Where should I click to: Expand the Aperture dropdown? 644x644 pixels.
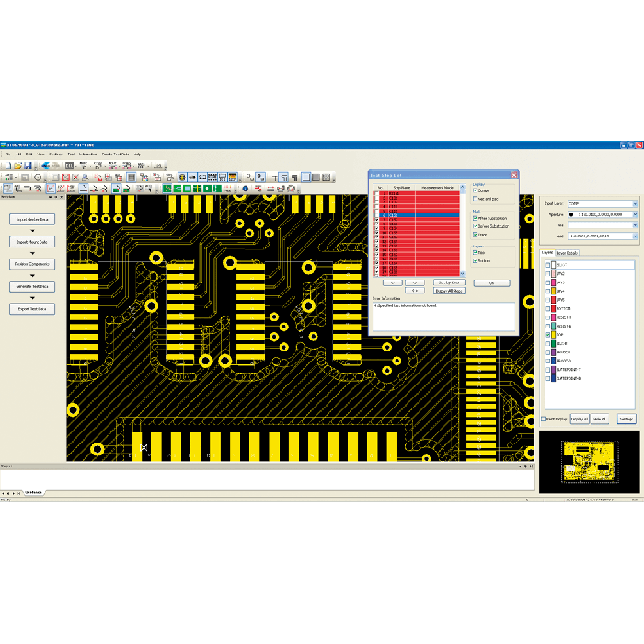(x=634, y=213)
